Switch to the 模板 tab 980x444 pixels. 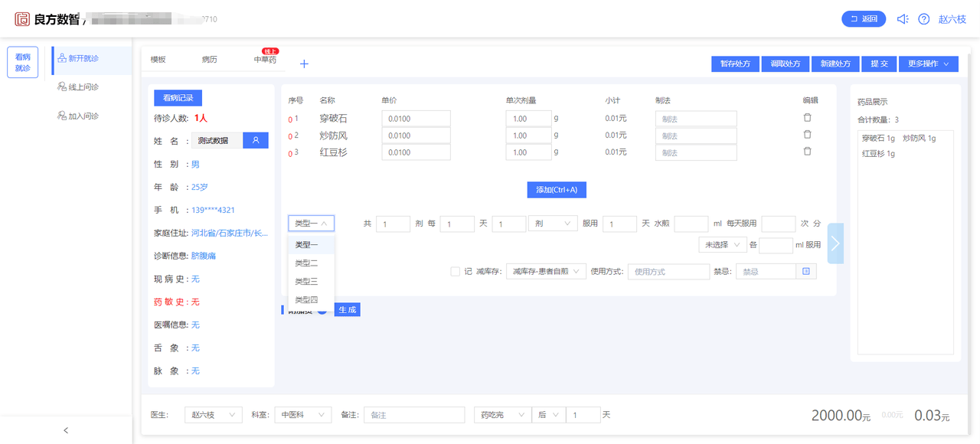[158, 59]
